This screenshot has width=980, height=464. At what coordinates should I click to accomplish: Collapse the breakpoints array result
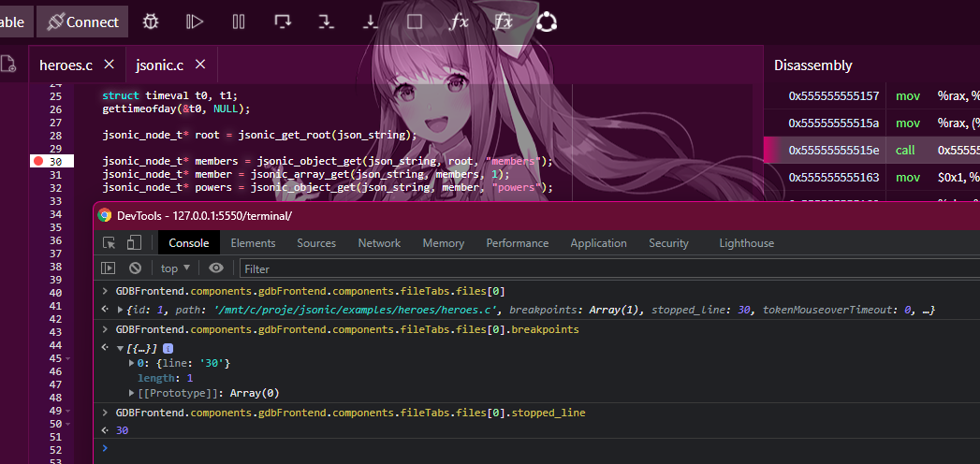[121, 349]
